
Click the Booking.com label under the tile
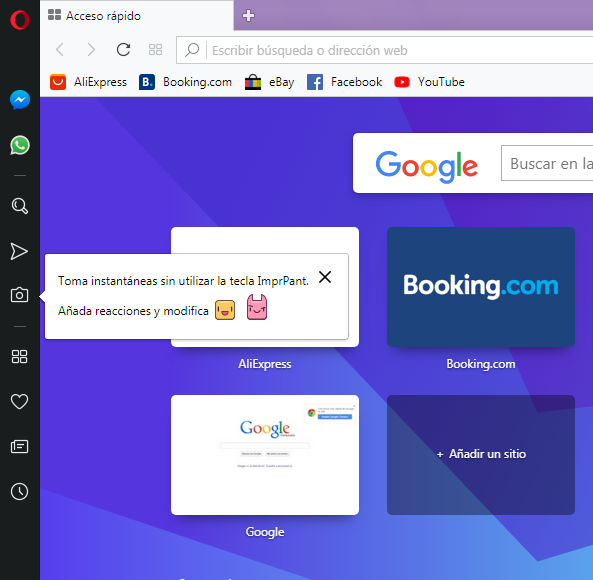tap(481, 364)
